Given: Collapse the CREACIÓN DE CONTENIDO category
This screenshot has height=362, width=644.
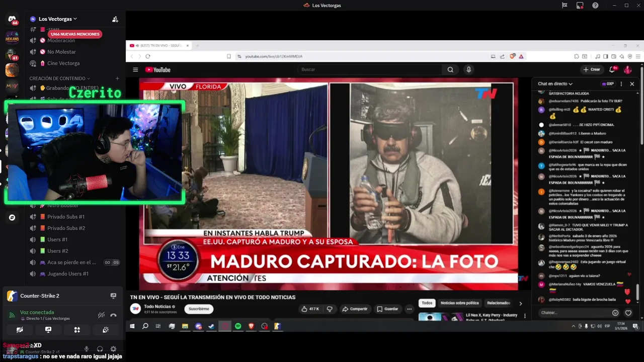Looking at the screenshot, I should 59,78.
